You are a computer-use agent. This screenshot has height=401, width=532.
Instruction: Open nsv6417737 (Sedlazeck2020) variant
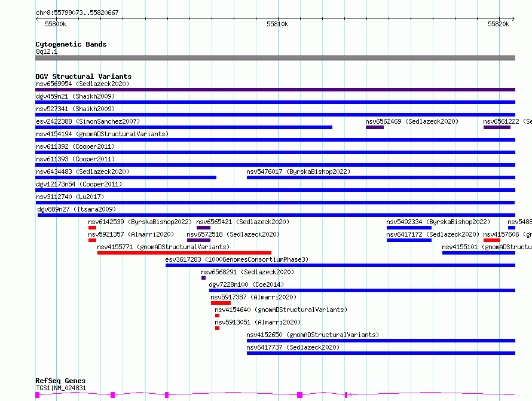point(293,347)
